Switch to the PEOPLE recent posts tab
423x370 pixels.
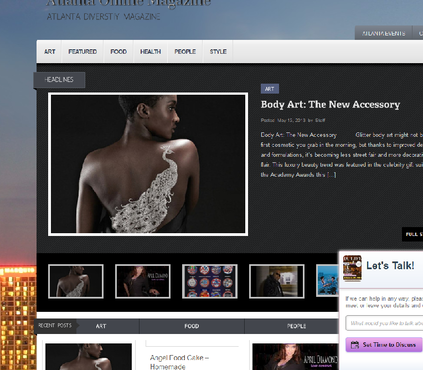(296, 326)
